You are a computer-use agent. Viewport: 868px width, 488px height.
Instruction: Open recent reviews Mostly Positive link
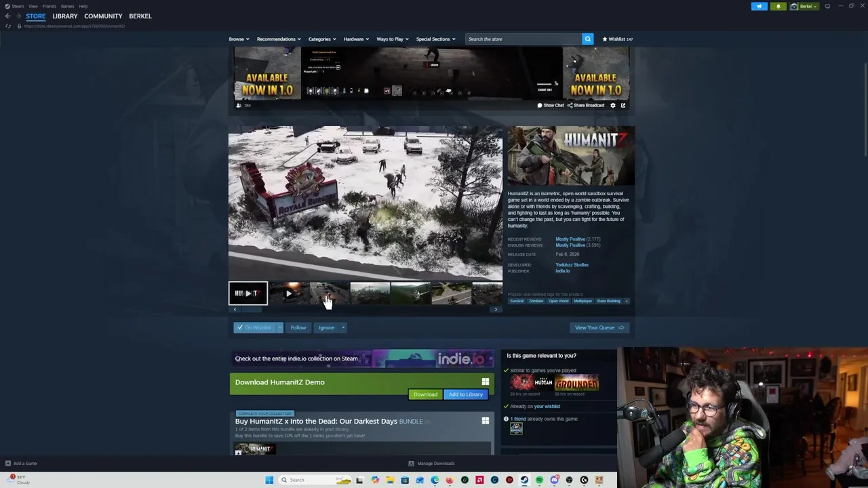tap(570, 239)
